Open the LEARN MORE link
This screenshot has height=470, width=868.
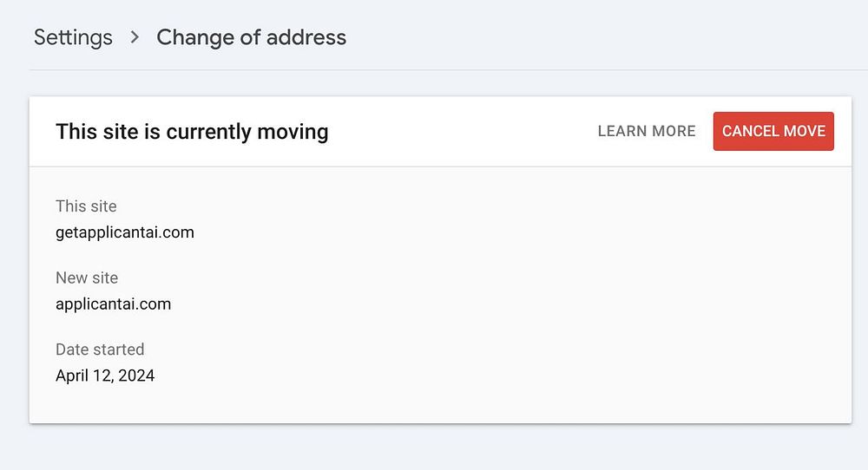click(647, 131)
